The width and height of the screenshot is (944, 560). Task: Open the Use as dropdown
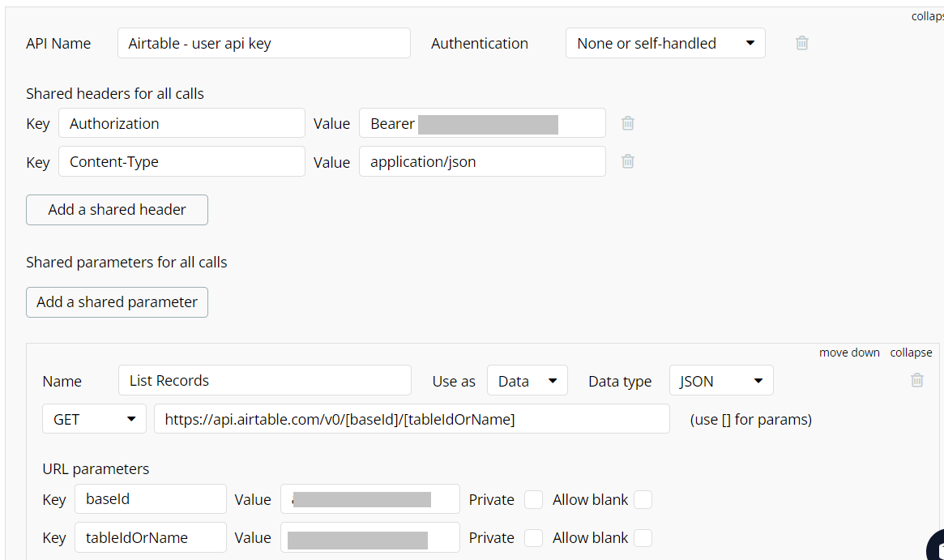click(528, 381)
